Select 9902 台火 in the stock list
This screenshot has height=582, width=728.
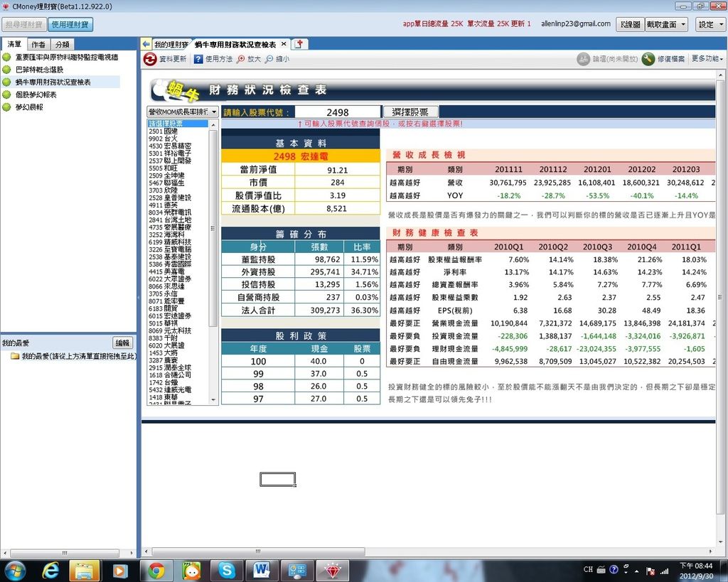(163, 139)
